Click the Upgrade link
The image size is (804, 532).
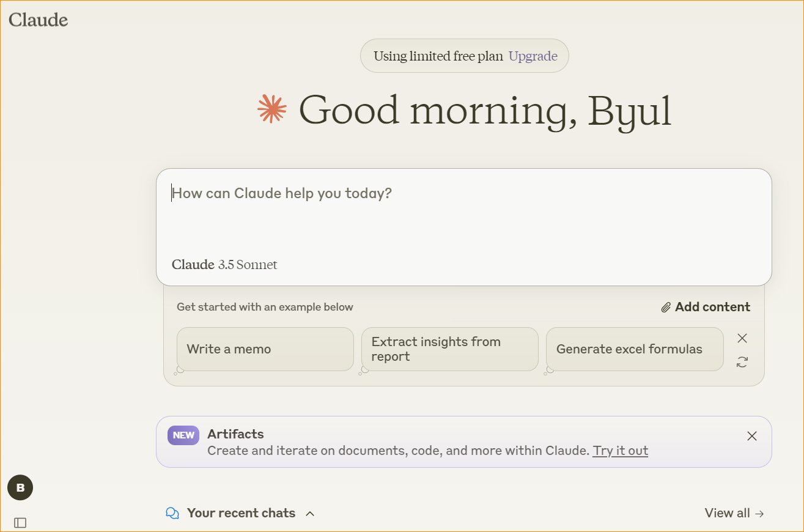click(533, 56)
